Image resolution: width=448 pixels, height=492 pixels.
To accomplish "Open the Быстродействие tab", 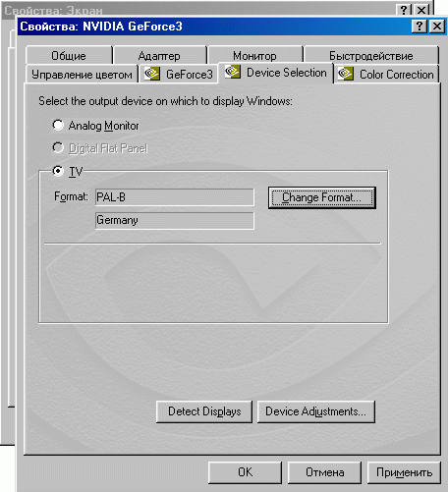I will (371, 56).
